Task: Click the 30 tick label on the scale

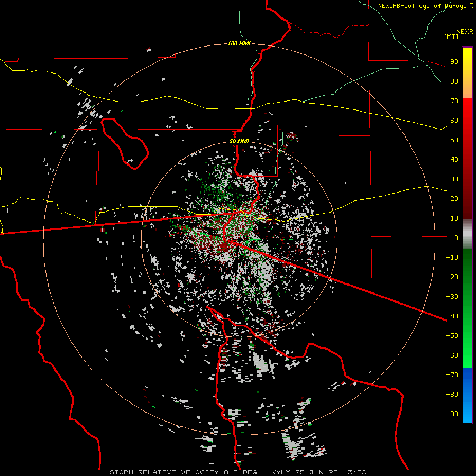Action: [454, 179]
